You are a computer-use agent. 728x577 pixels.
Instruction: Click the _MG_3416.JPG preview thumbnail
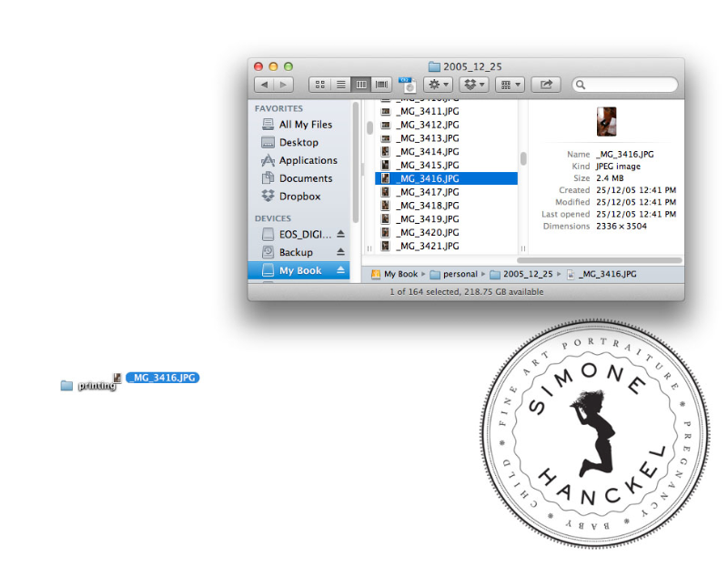(x=606, y=122)
